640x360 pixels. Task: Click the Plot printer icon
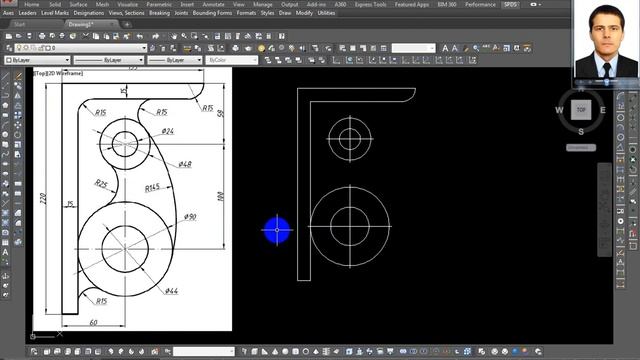[x=42, y=36]
